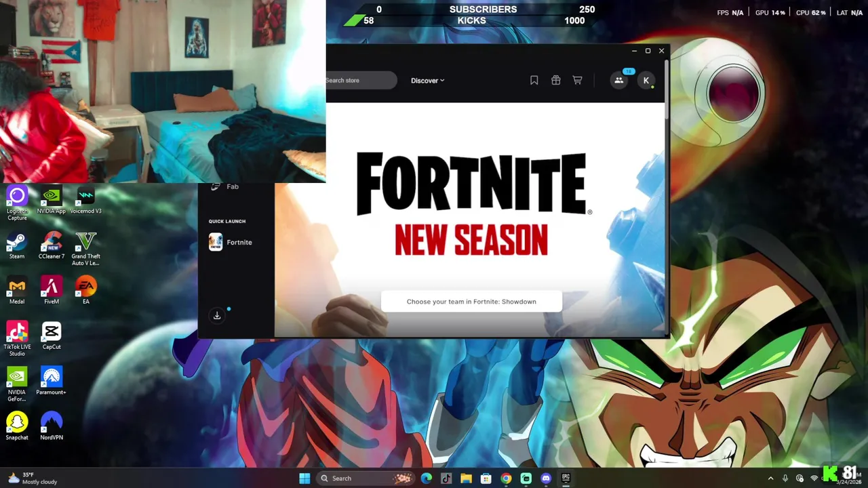Open Paramount+ desktop icon
The height and width of the screenshot is (488, 868).
(52, 382)
